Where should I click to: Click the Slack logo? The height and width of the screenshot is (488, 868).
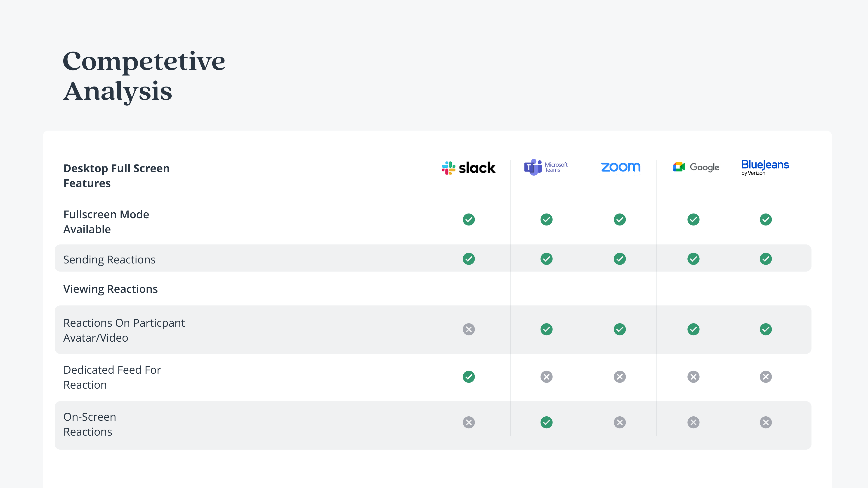tap(468, 168)
